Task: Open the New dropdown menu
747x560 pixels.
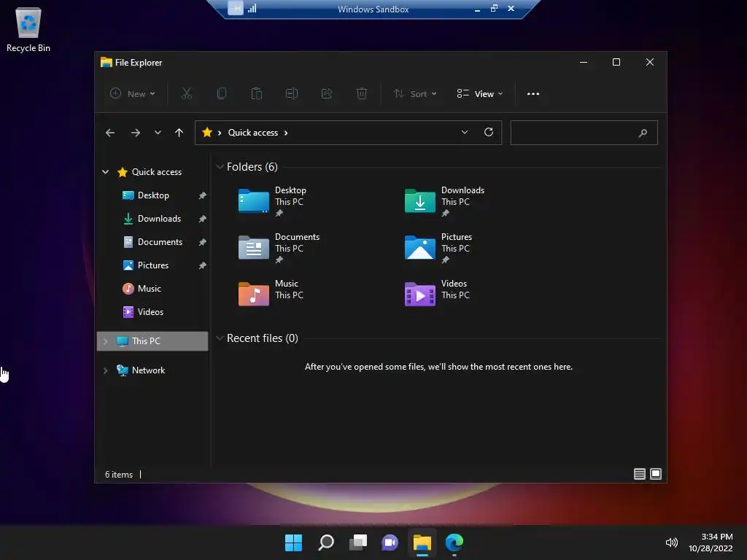Action: pyautogui.click(x=133, y=94)
